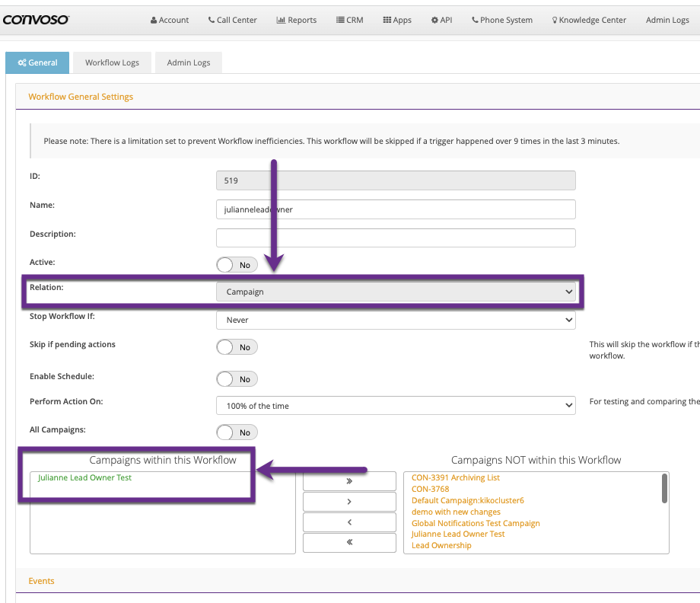Open the Apps menu

point(397,20)
